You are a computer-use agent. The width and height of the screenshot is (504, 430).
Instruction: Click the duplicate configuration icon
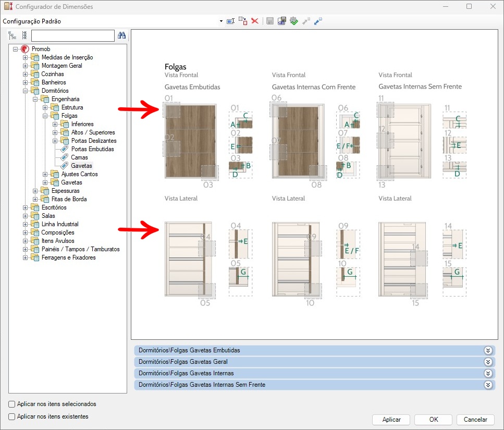pyautogui.click(x=243, y=21)
